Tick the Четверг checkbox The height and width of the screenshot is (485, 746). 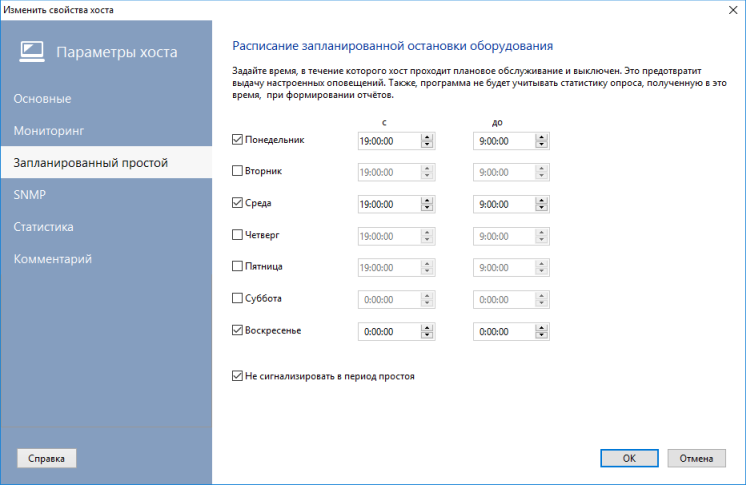[237, 235]
